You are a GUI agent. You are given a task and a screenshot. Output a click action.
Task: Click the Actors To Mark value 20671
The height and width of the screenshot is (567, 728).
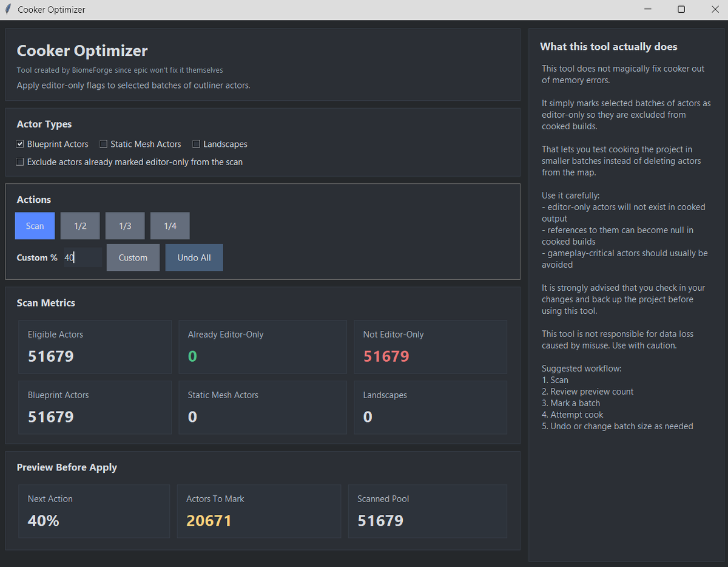209,521
